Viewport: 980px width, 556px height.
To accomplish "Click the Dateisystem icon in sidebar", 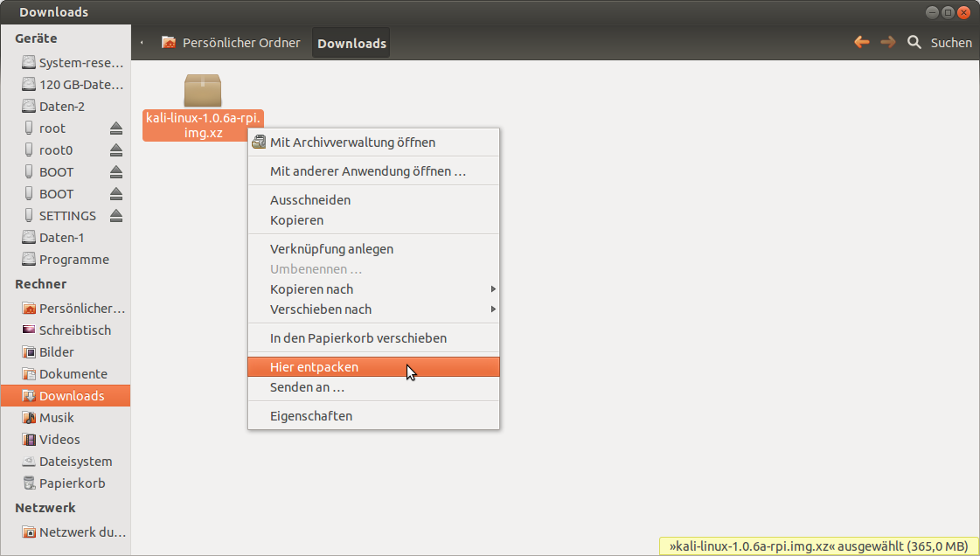I will (29, 461).
